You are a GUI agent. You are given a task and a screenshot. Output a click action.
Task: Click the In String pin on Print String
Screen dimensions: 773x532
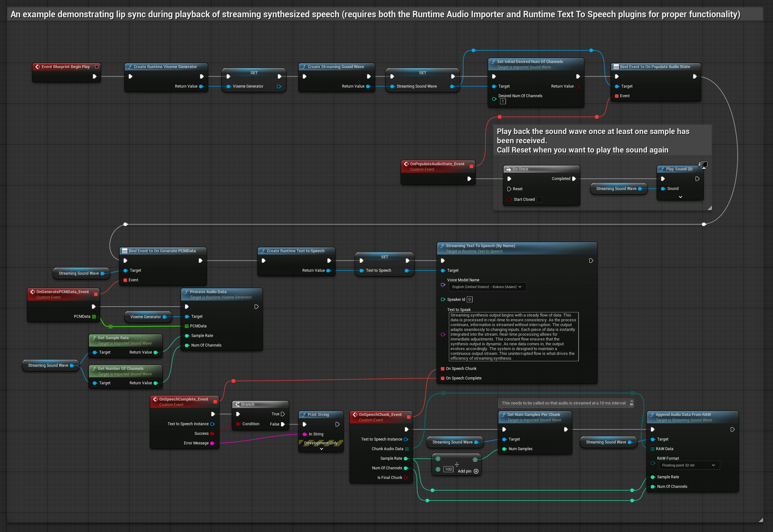pyautogui.click(x=305, y=434)
